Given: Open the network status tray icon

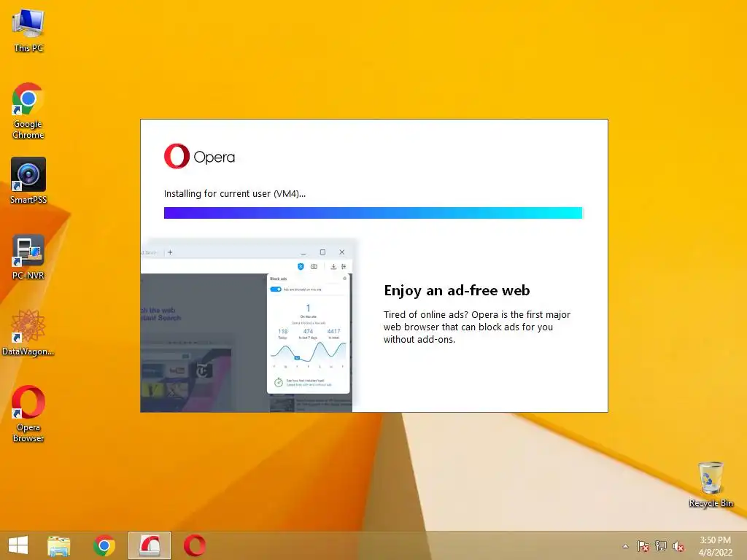Looking at the screenshot, I should pos(660,546).
